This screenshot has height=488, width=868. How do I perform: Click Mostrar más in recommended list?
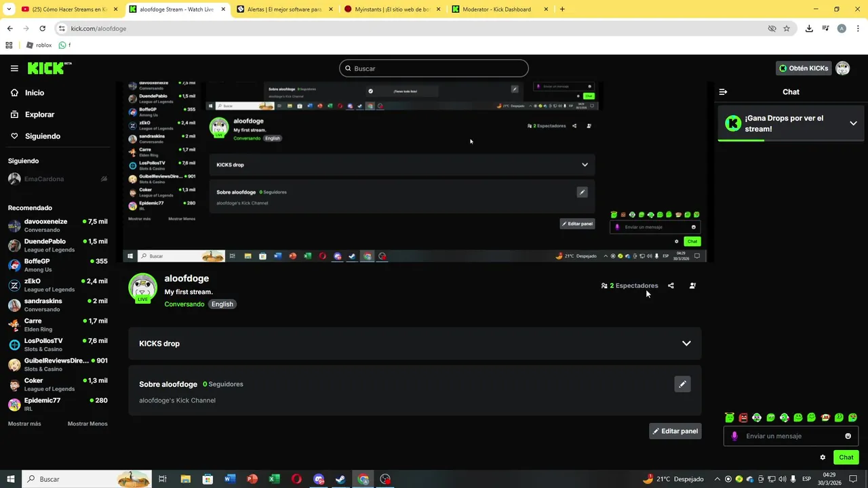[24, 424]
